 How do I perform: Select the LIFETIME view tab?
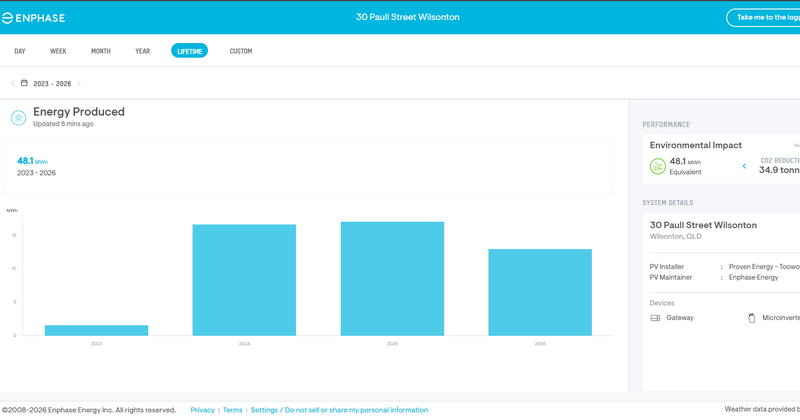coord(189,51)
